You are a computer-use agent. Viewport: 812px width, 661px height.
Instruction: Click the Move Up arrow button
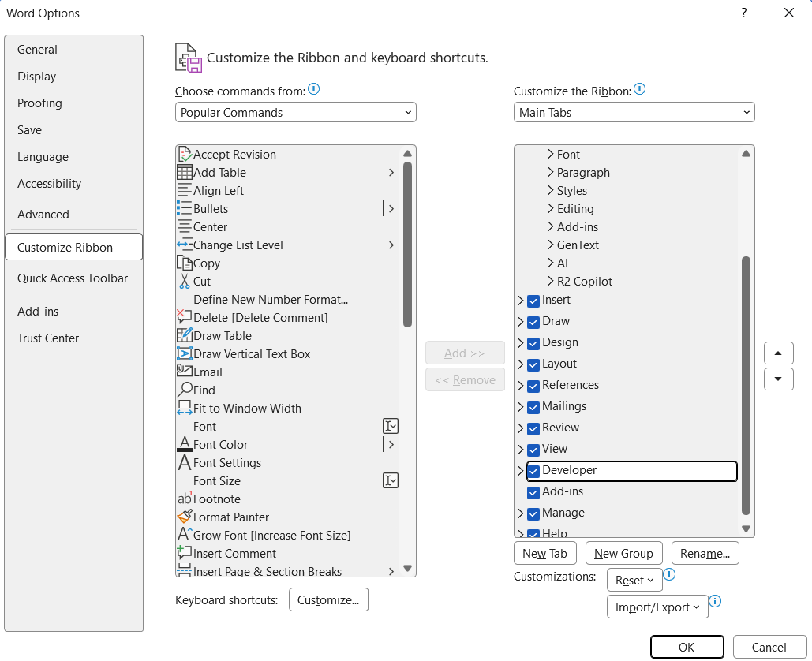pos(778,353)
